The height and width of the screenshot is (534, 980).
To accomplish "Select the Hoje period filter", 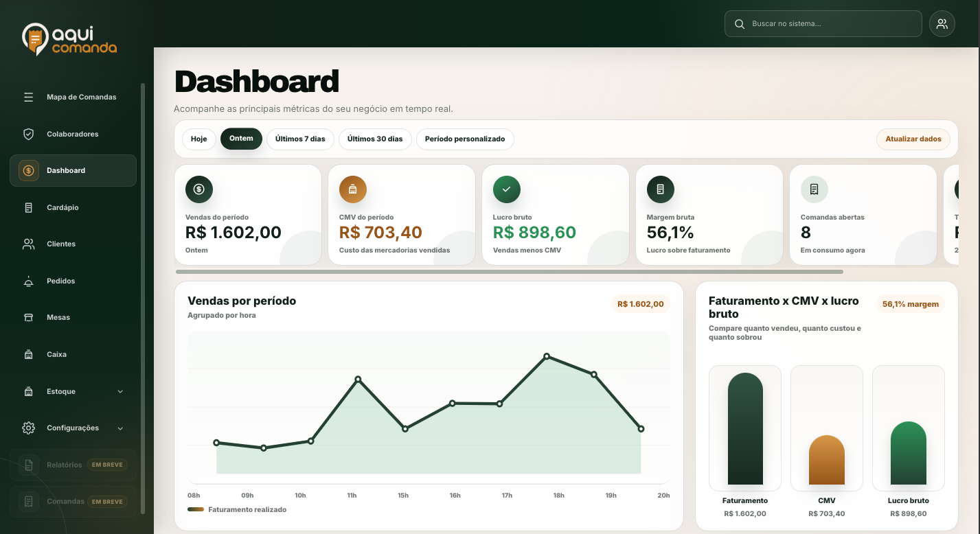I will pos(199,139).
